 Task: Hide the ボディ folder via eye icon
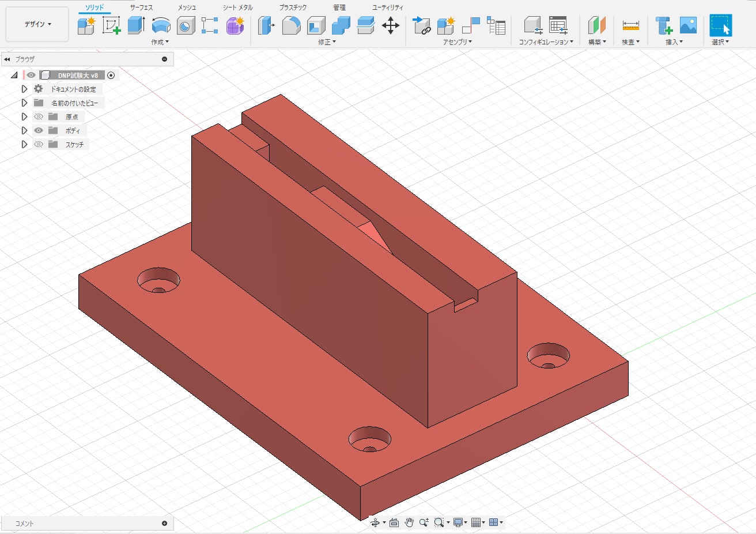(39, 130)
